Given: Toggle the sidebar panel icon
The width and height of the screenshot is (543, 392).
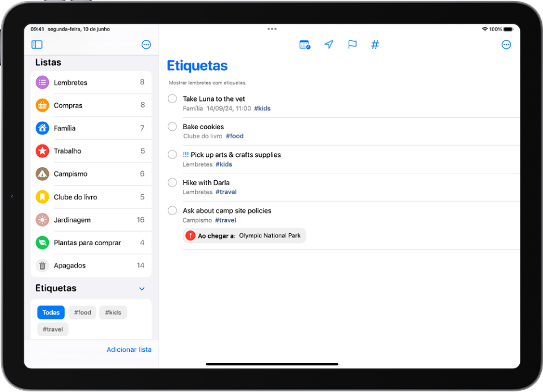Looking at the screenshot, I should pos(37,45).
